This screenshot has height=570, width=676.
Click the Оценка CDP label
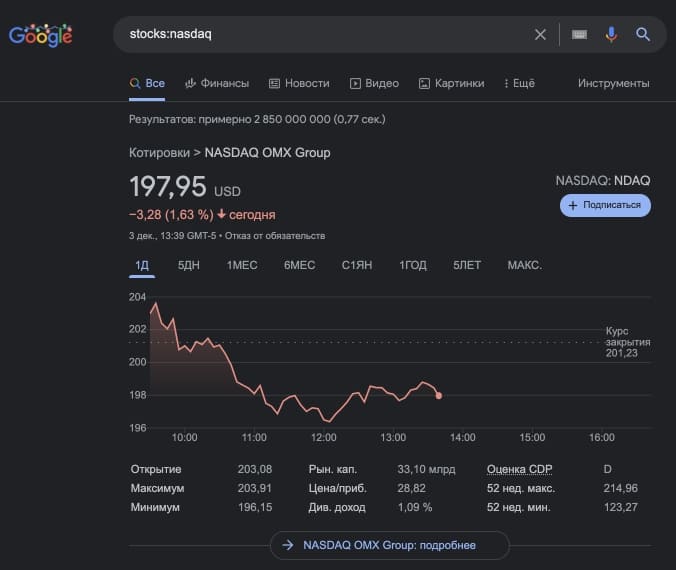(520, 469)
